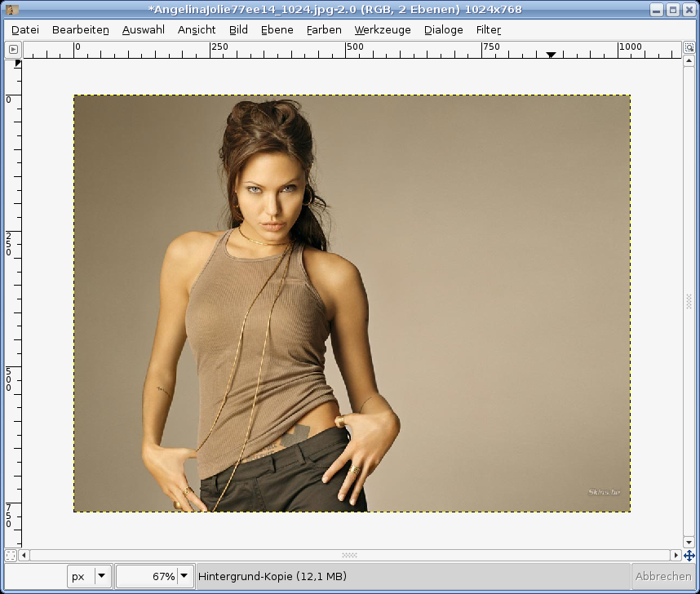This screenshot has height=594, width=700.
Task: Open the Datei menu
Action: pos(25,29)
